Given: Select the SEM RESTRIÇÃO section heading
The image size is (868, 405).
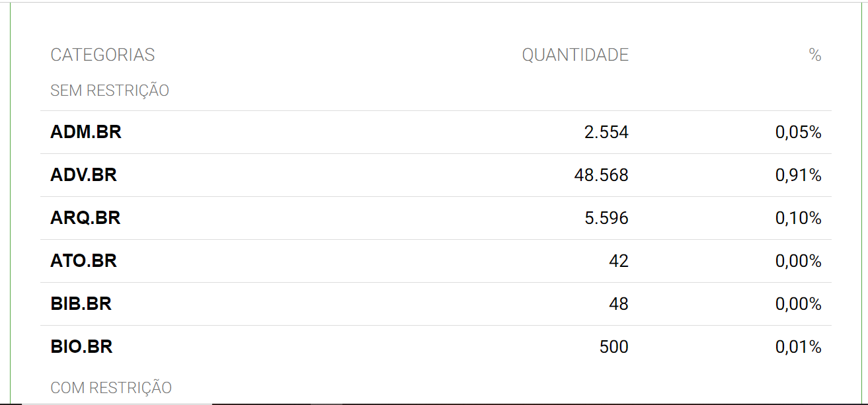Looking at the screenshot, I should [x=110, y=90].
